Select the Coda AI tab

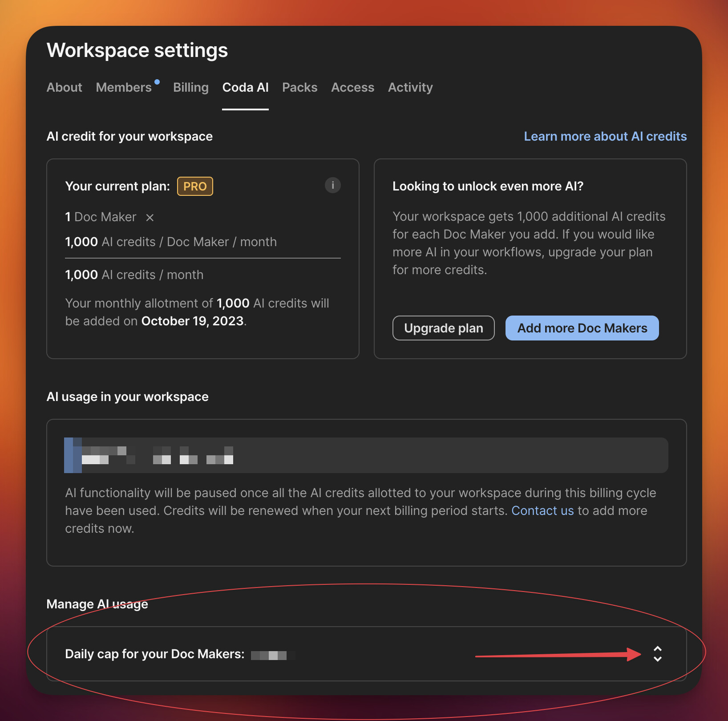(x=245, y=87)
